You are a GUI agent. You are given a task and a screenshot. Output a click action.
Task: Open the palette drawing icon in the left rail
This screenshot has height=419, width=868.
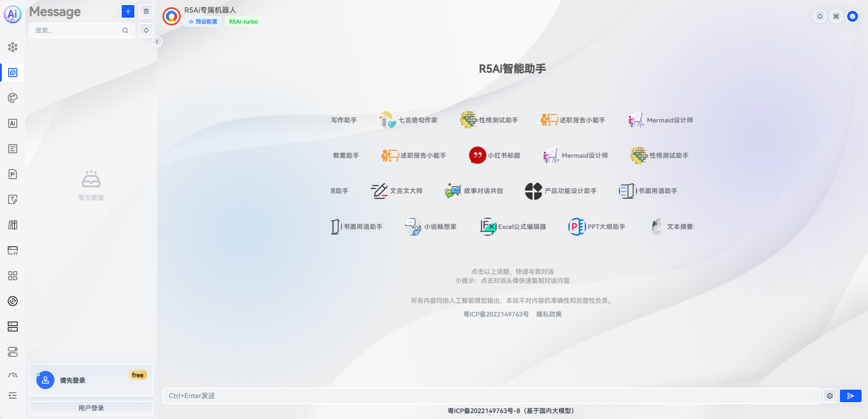pyautogui.click(x=13, y=98)
